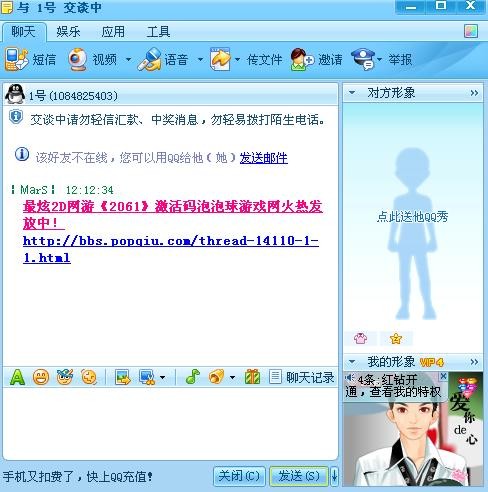Click the 1号 (1084825403) contact name
488x492 pixels.
[73, 96]
